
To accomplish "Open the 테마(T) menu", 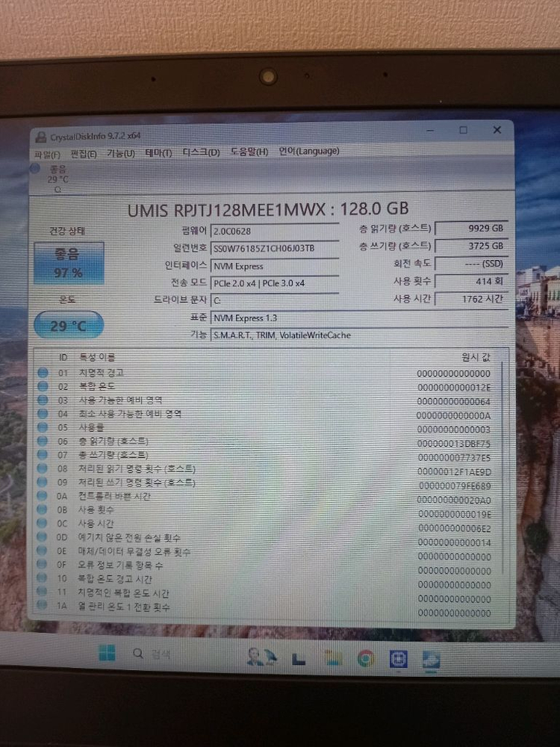I will pos(158,153).
